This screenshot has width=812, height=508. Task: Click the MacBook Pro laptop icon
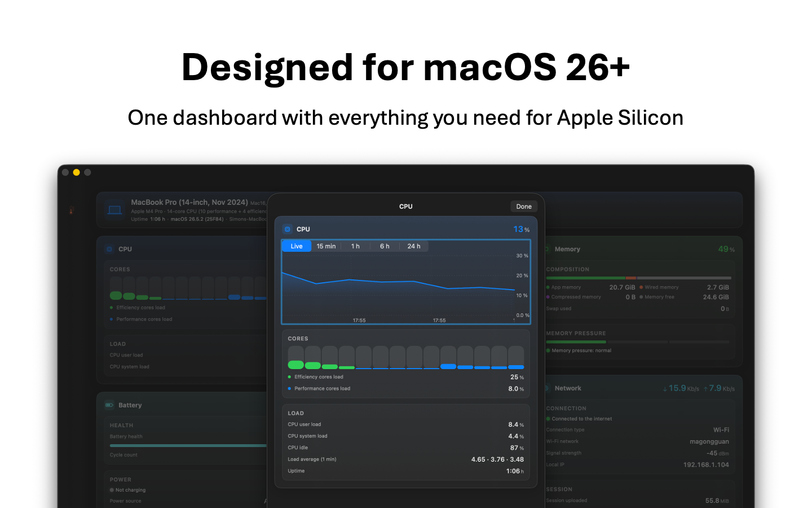coord(115,210)
